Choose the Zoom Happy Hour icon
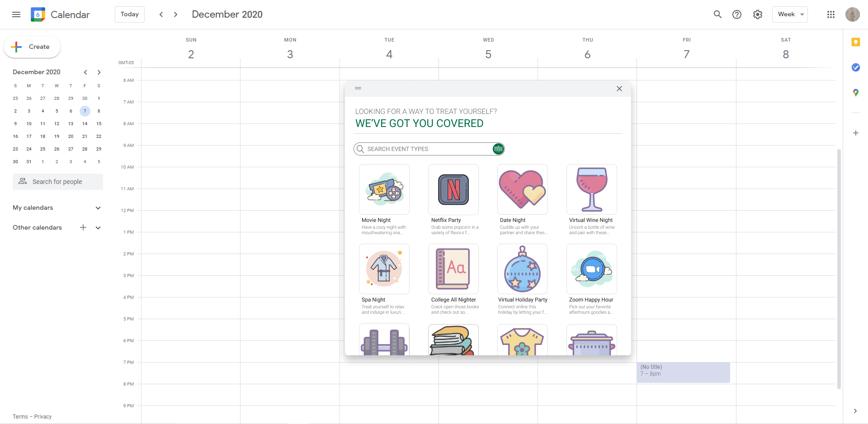This screenshot has width=868, height=424. click(x=592, y=269)
